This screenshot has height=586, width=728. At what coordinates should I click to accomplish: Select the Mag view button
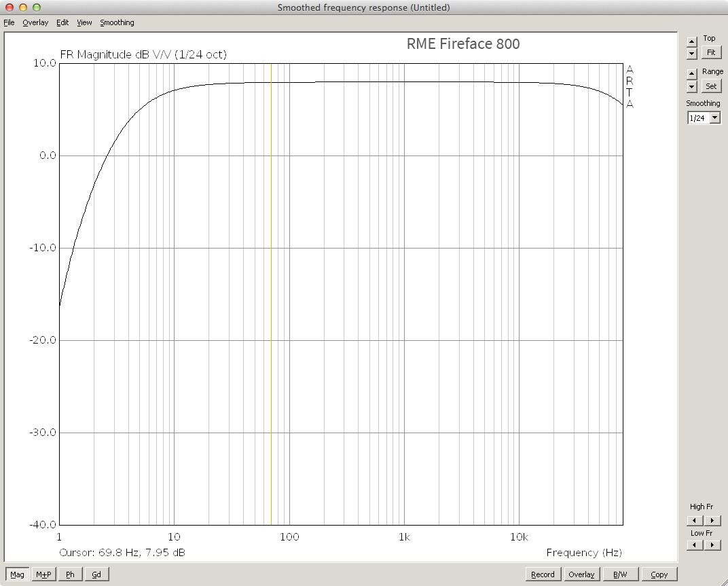click(x=17, y=574)
